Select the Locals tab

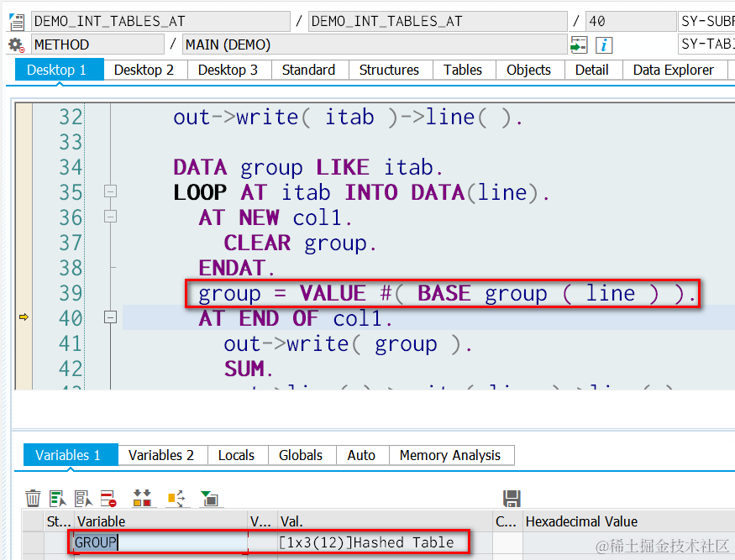tap(236, 455)
